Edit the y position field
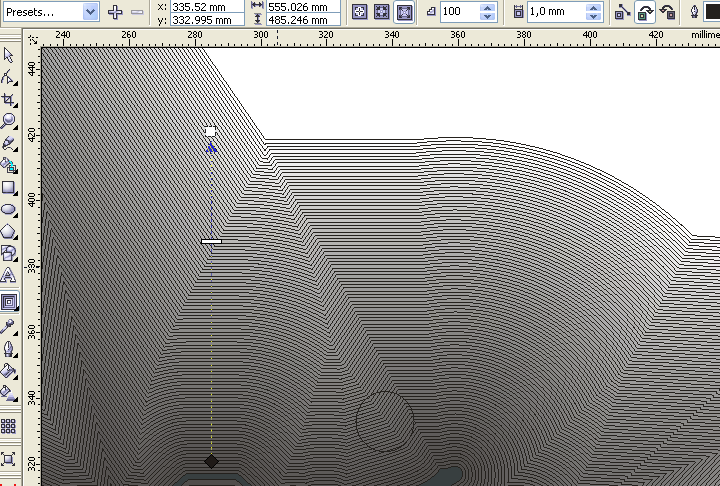This screenshot has width=720, height=486. coord(208,20)
